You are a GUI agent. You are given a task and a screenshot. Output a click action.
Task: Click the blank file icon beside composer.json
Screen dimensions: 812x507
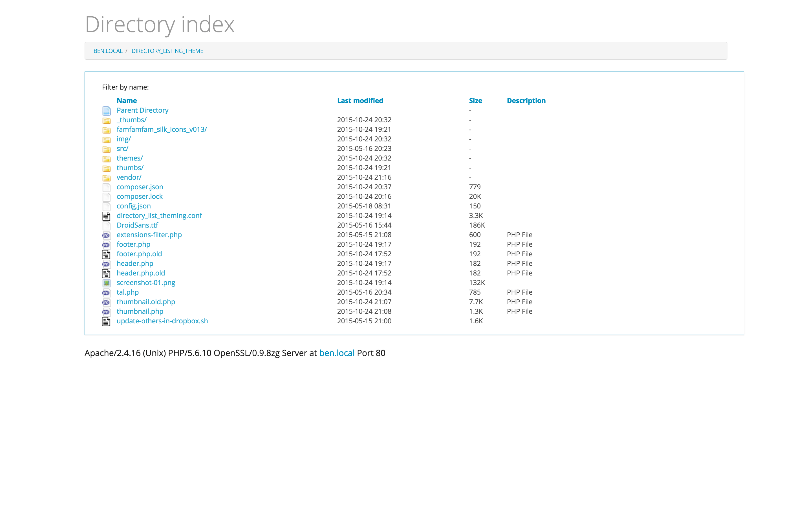(x=106, y=187)
